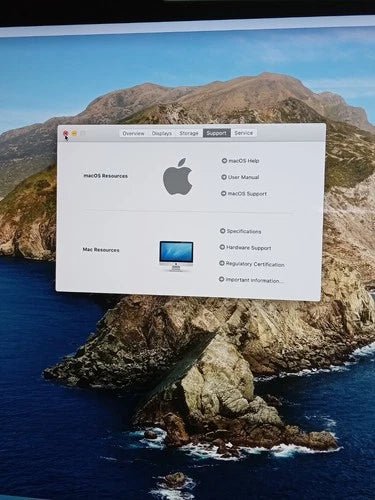Click arrow icon beside Hardware Support
Screen dimensions: 375x500
click(222, 247)
